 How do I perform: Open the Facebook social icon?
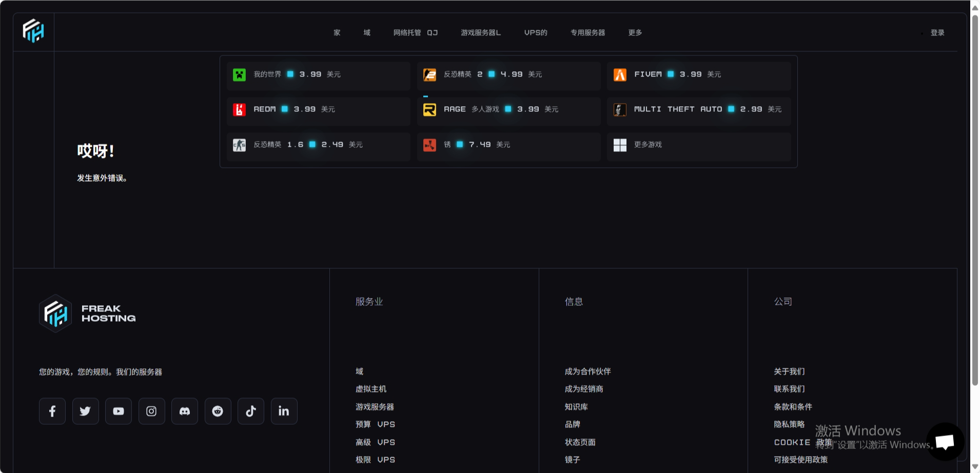pyautogui.click(x=52, y=411)
